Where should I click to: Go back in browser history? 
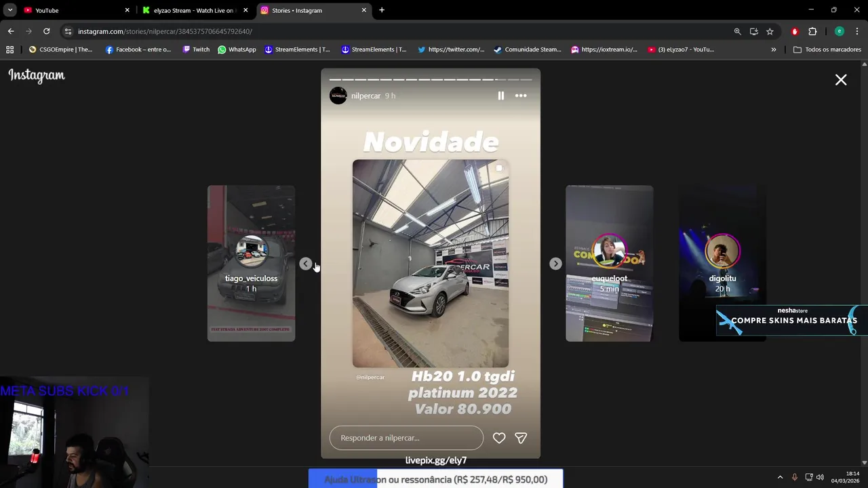(x=11, y=31)
